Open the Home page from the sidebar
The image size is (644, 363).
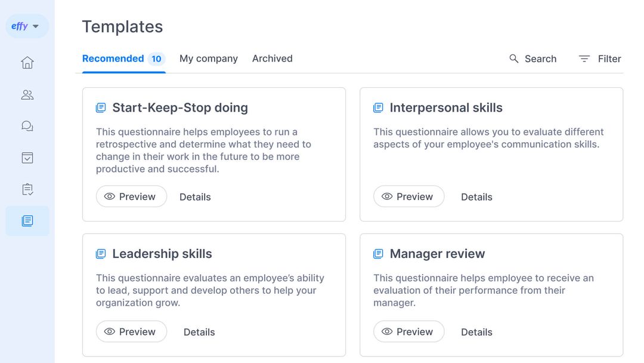[27, 62]
